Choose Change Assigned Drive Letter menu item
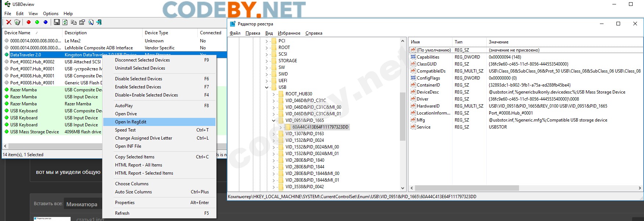 [x=159, y=138]
